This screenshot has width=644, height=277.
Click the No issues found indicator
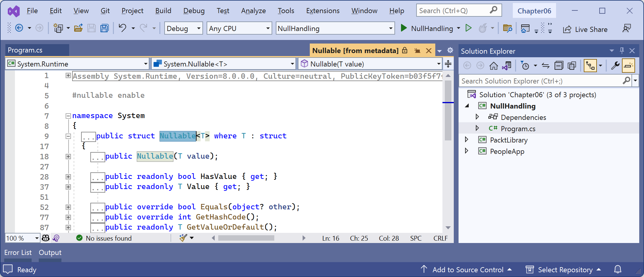click(x=104, y=238)
